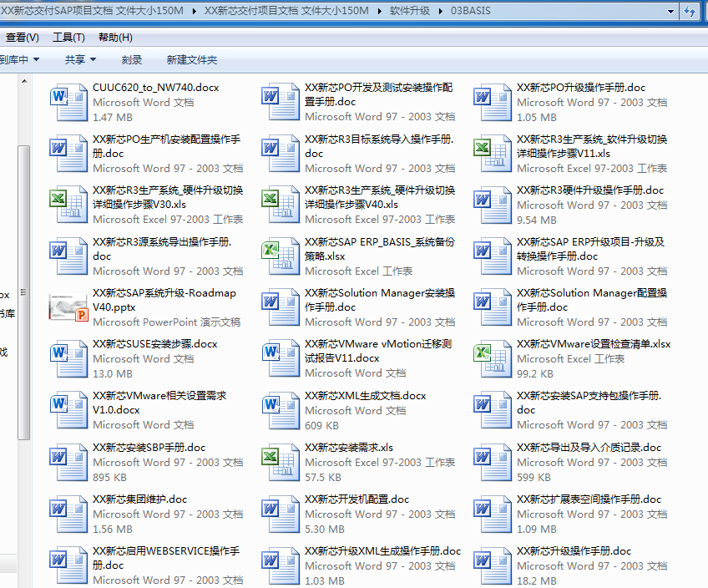Click the Excel icon of XX新芯VMware设置检查清单.xlsx
This screenshot has width=708, height=588.
(493, 358)
